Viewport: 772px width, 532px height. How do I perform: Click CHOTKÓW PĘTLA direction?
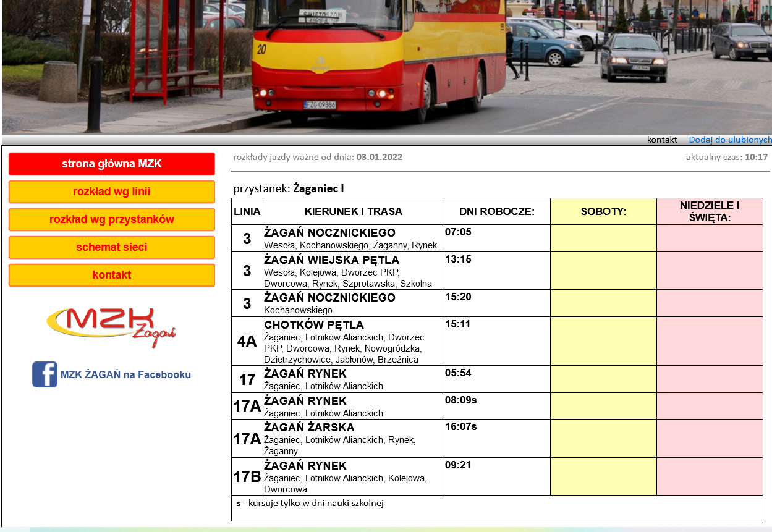[314, 325]
